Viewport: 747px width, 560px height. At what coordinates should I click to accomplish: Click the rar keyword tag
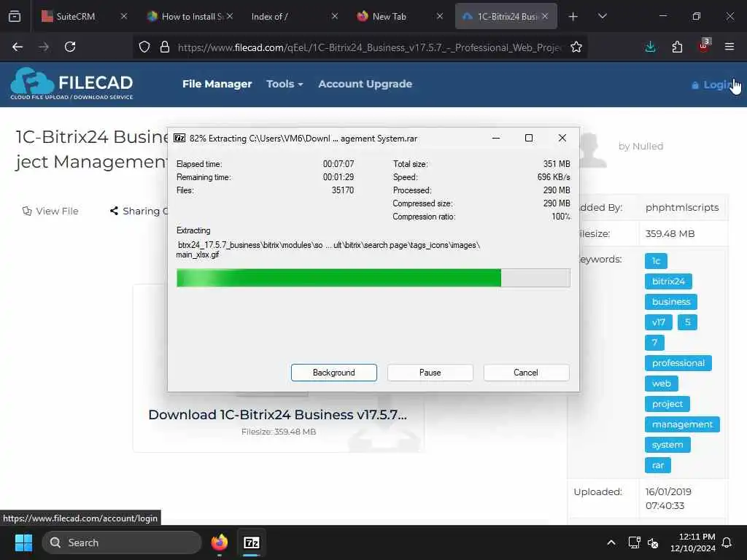click(x=658, y=465)
